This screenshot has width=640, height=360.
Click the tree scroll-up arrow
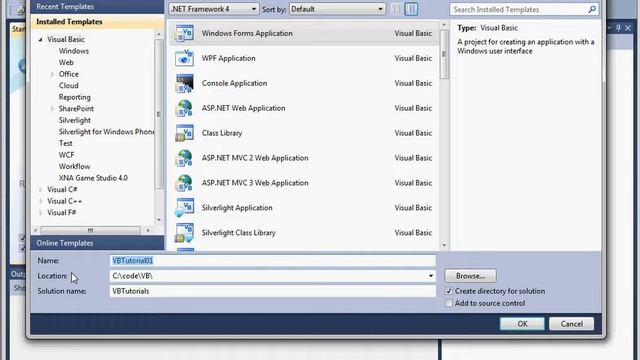[159, 35]
